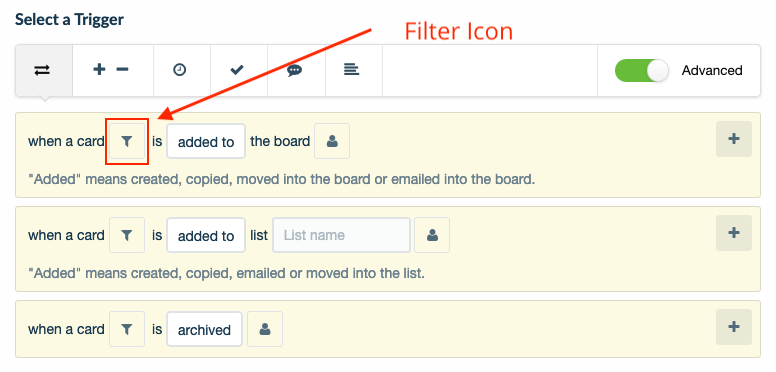Open the clock dates trigger tab

(x=182, y=70)
